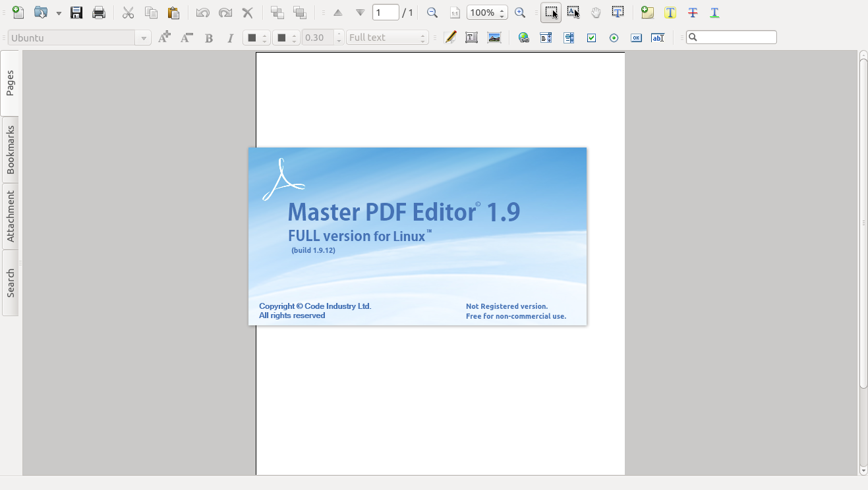Decrease font size with A minus icon
This screenshot has height=490, width=868.
pos(187,38)
